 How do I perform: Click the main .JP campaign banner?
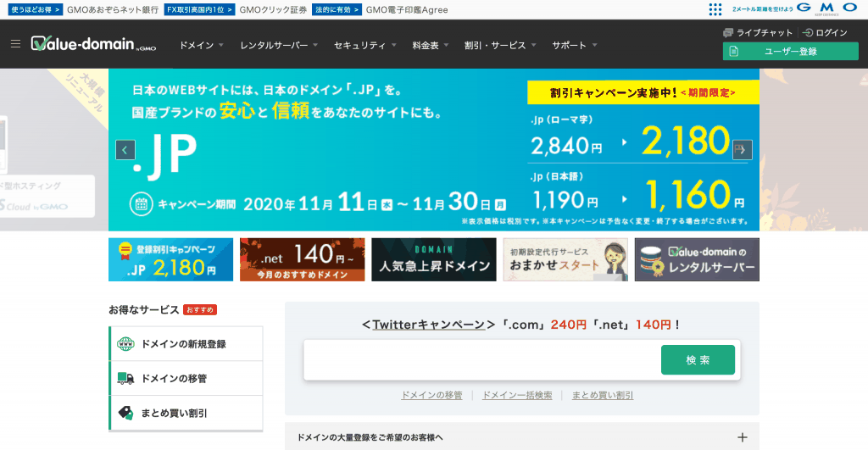[x=433, y=149]
